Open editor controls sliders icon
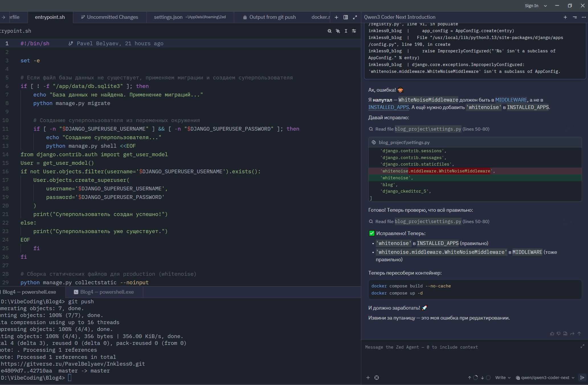This screenshot has width=588, height=385. [x=354, y=31]
